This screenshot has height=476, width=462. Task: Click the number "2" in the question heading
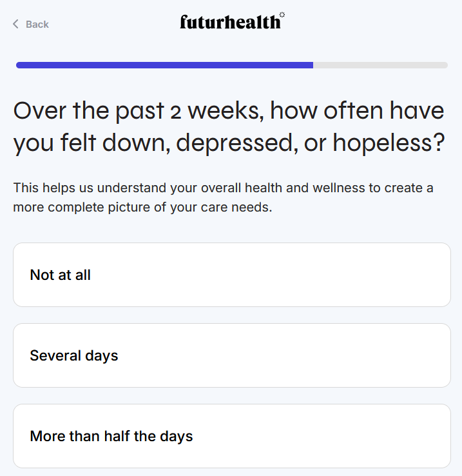(175, 112)
